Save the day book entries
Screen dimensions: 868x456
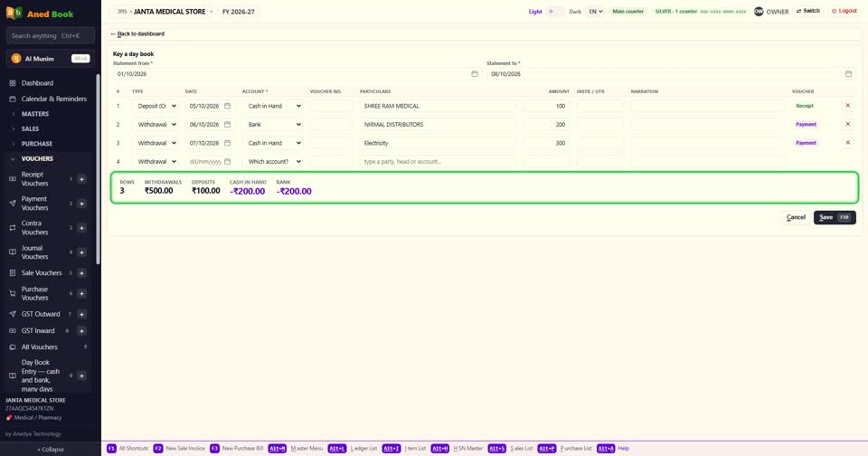tap(835, 217)
